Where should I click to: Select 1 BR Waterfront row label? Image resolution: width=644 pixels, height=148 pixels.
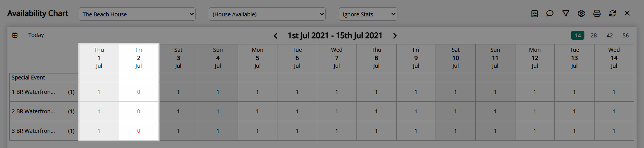(33, 92)
